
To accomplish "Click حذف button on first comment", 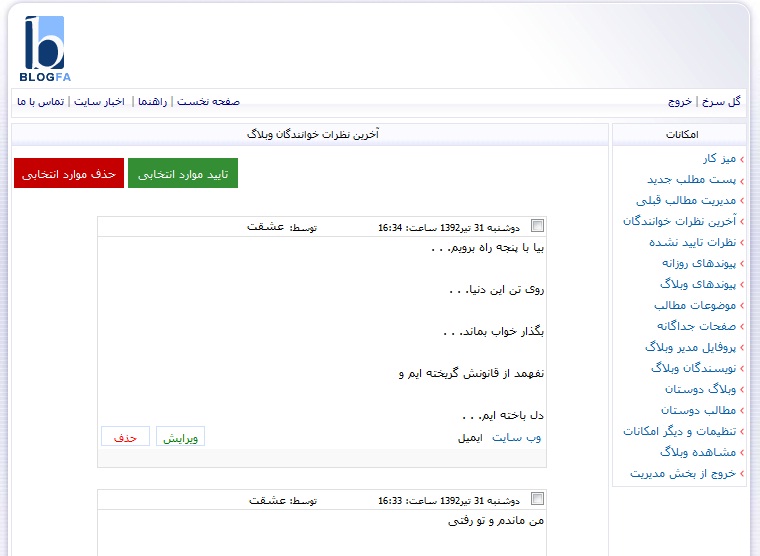I will click(125, 436).
